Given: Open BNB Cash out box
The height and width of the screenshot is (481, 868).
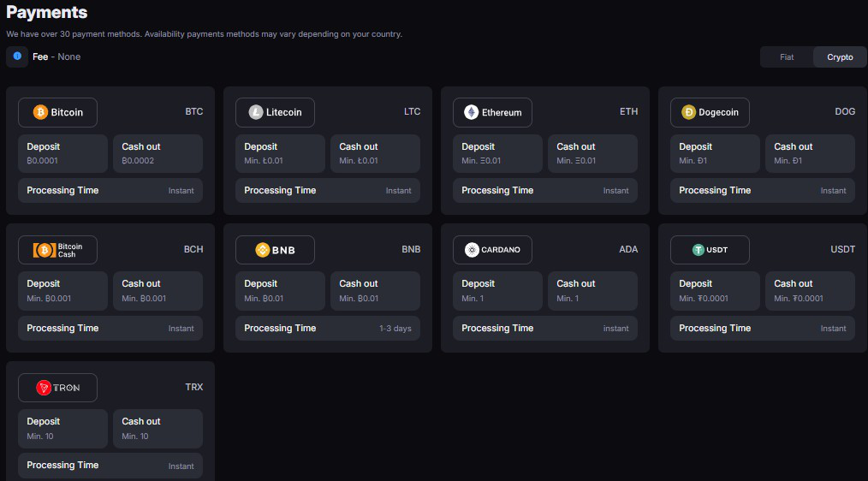Looking at the screenshot, I should (375, 291).
